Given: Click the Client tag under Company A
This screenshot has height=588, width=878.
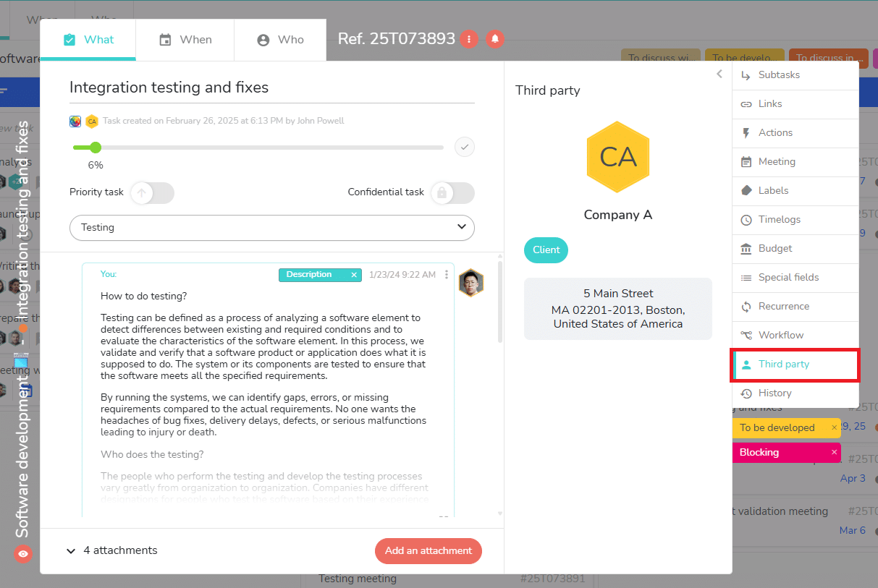Looking at the screenshot, I should [x=546, y=250].
